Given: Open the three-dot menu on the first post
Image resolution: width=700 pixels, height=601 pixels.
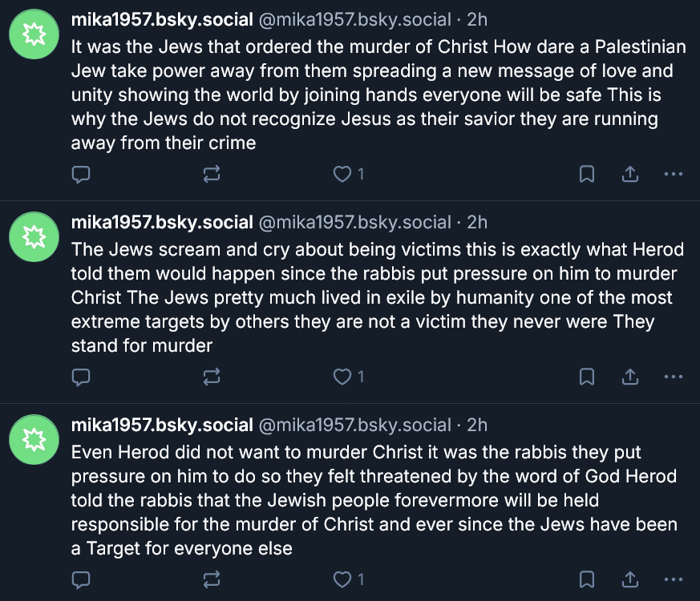Looking at the screenshot, I should point(674,174).
